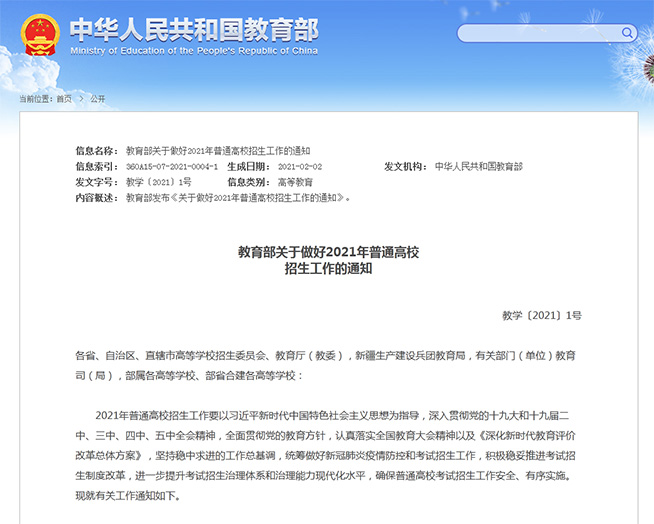Click the breadcrumb arrow after 首页

point(81,99)
